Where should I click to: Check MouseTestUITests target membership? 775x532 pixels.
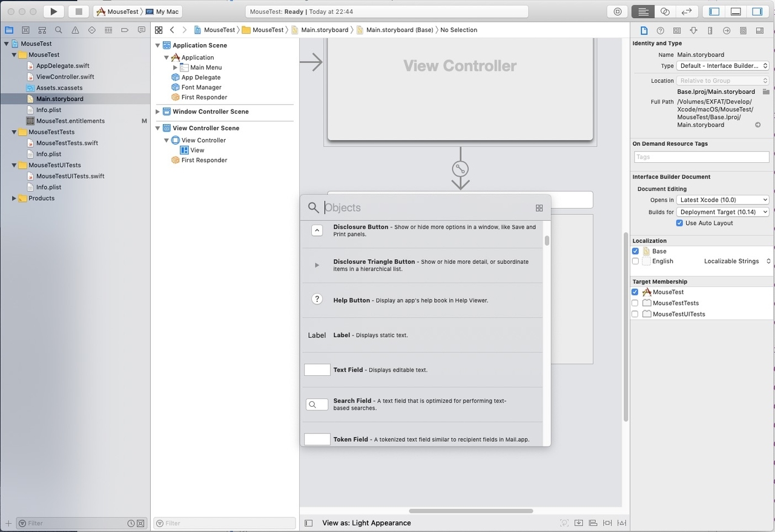click(635, 314)
